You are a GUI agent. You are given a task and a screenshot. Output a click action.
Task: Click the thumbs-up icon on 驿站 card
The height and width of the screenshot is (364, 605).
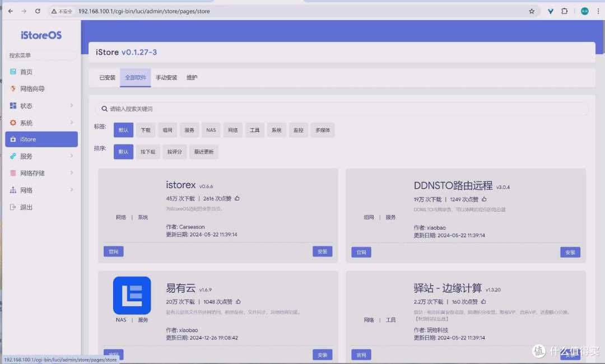click(481, 302)
